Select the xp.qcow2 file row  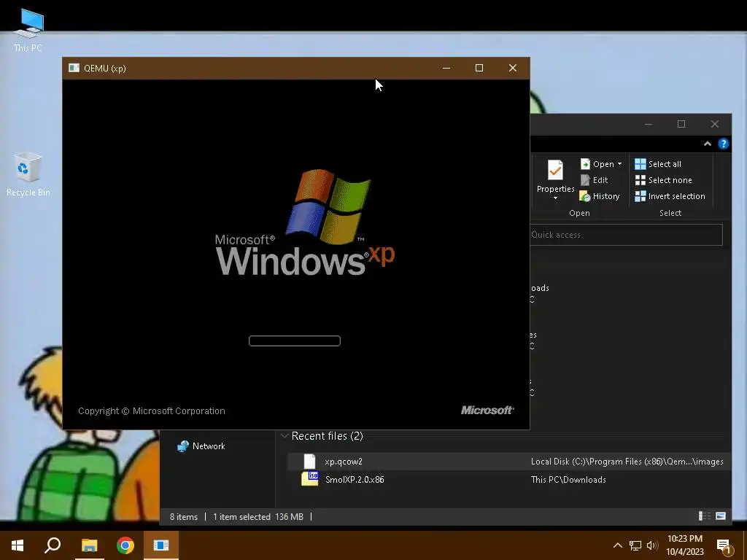tap(508, 462)
